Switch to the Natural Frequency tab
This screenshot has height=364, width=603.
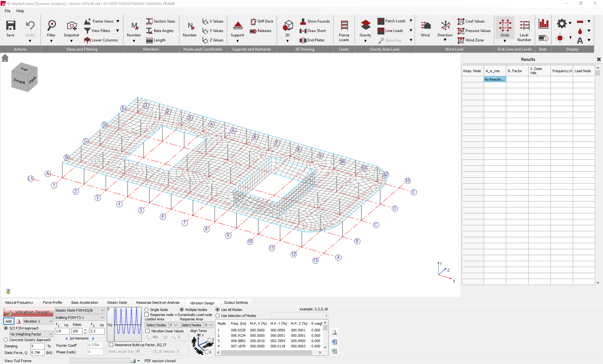(19, 302)
